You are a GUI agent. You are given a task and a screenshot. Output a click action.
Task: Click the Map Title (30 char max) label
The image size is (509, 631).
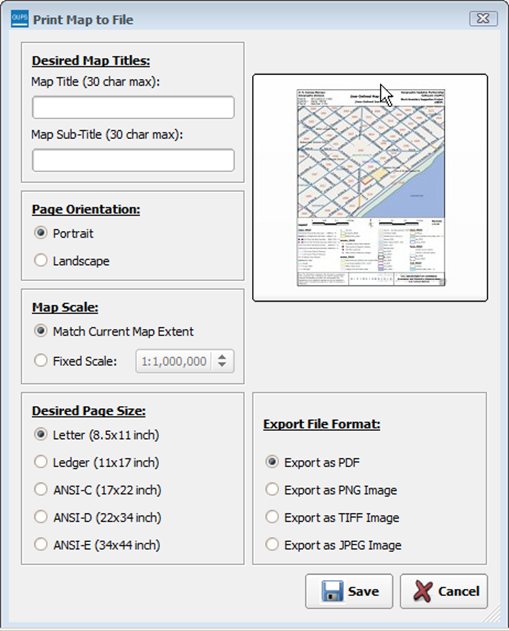(95, 82)
